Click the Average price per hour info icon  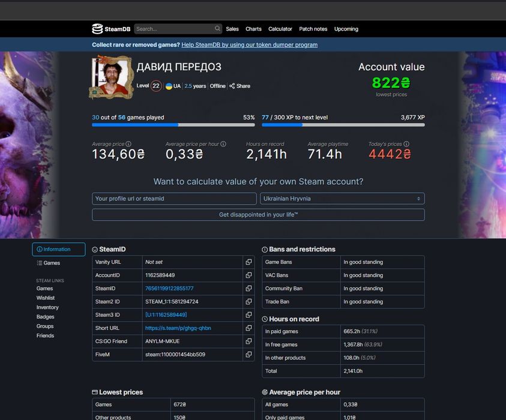223,144
